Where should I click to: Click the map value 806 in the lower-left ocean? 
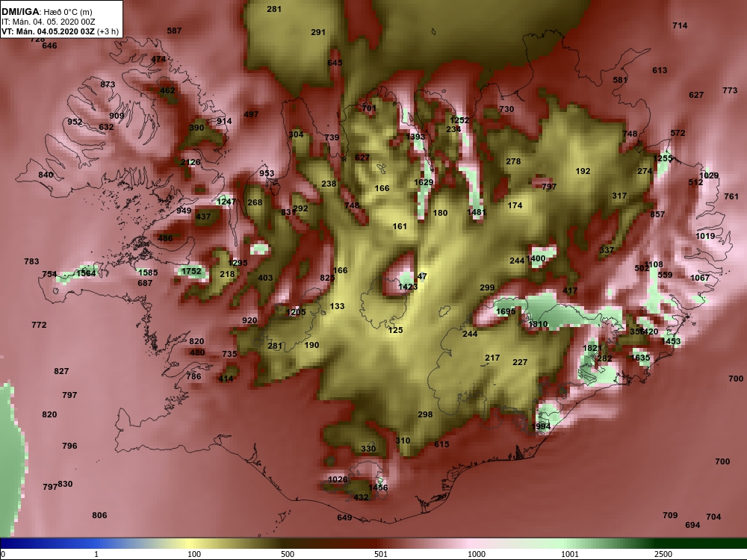click(x=99, y=514)
